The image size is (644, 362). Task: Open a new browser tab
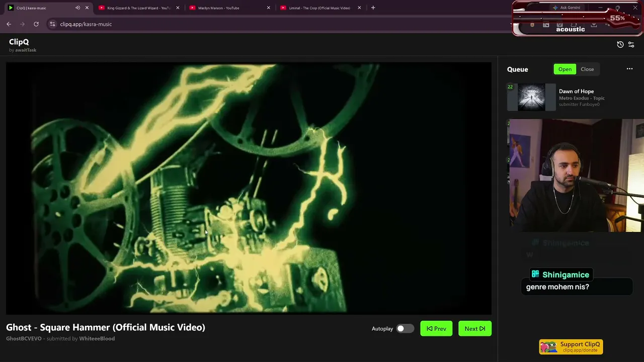(x=373, y=8)
